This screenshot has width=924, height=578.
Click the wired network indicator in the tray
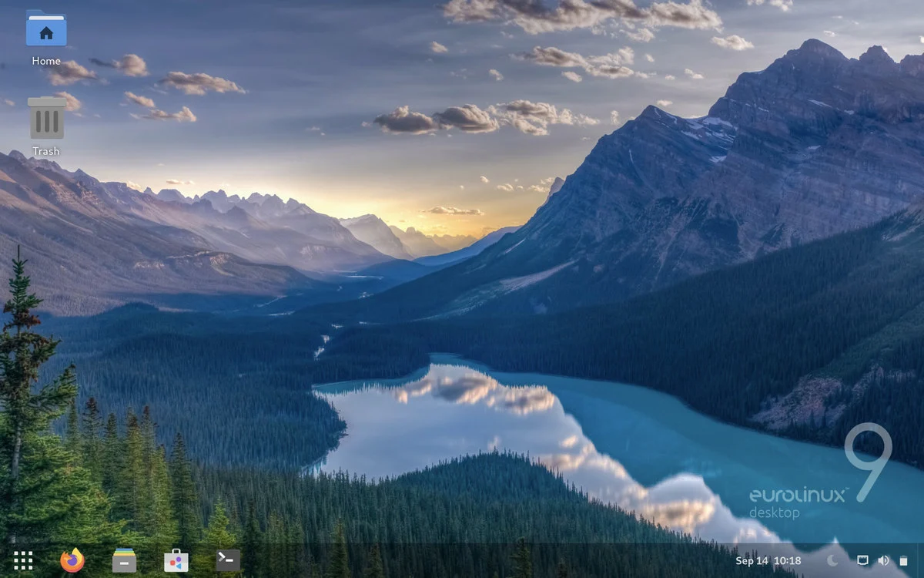[862, 560]
